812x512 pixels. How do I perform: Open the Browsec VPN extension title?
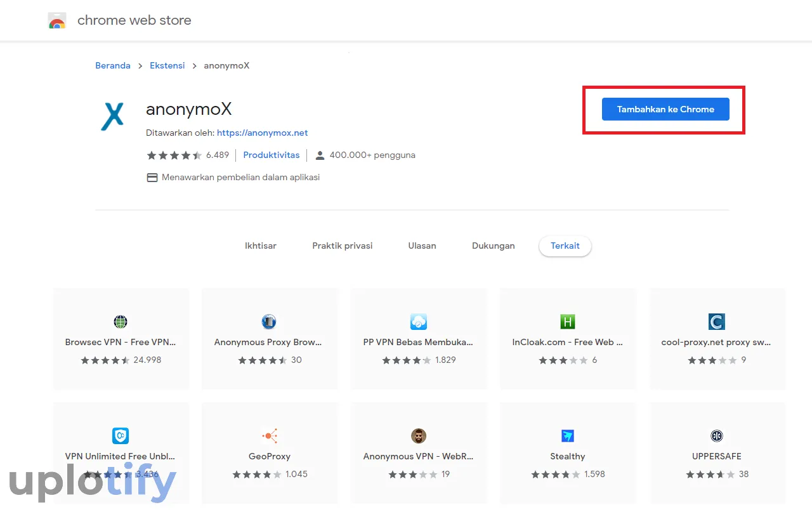click(x=121, y=343)
